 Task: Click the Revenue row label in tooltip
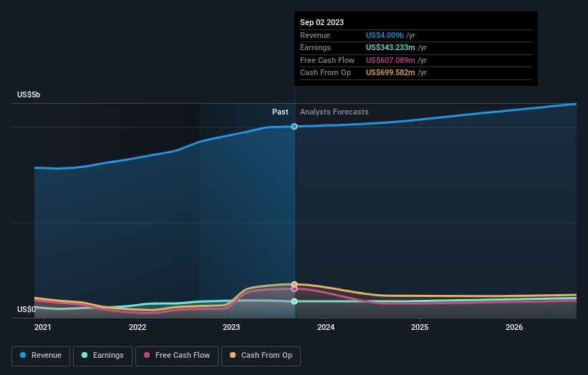[315, 35]
